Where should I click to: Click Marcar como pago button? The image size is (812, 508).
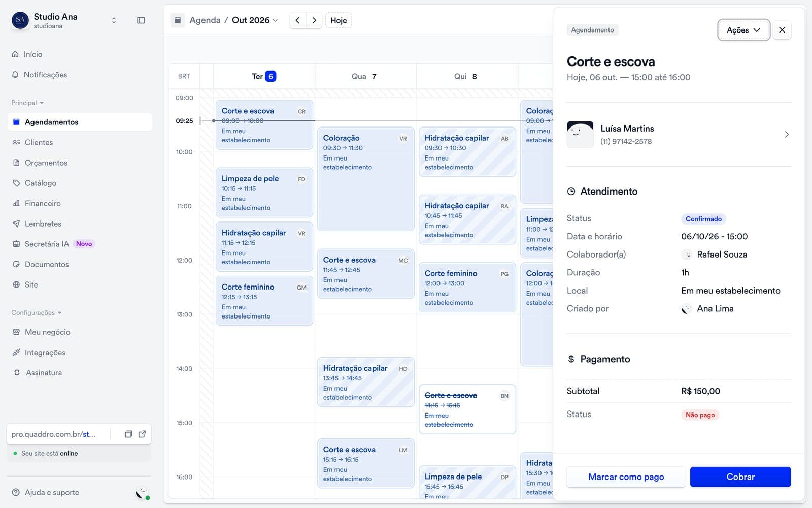626,477
